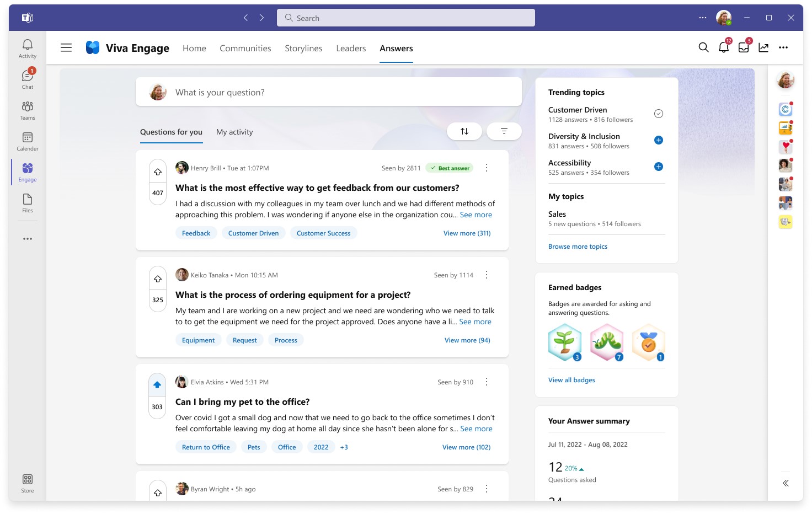Image resolution: width=812 pixels, height=514 pixels.
Task: Open options menu for Henry Brill's post
Action: pyautogui.click(x=487, y=168)
